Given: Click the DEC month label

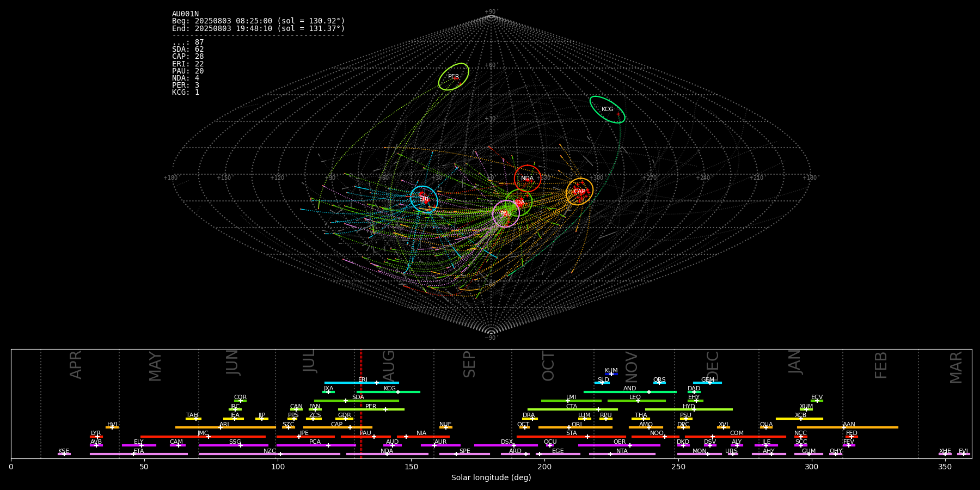Looking at the screenshot, I should click(x=713, y=366).
